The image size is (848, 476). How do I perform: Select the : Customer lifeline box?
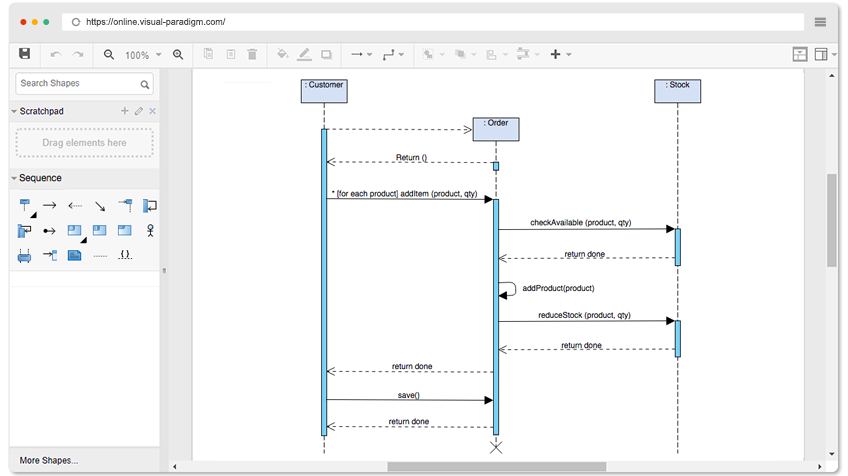pos(324,91)
